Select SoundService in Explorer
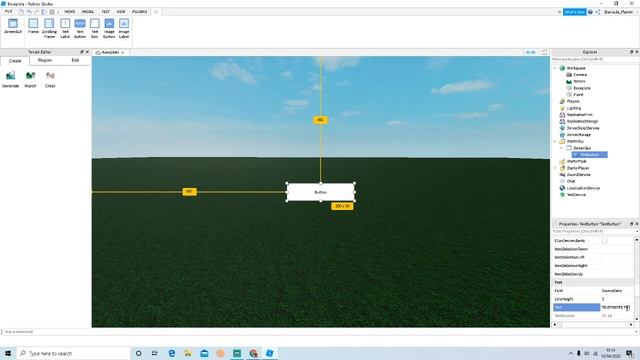Image resolution: width=640 pixels, height=360 pixels. click(x=578, y=174)
